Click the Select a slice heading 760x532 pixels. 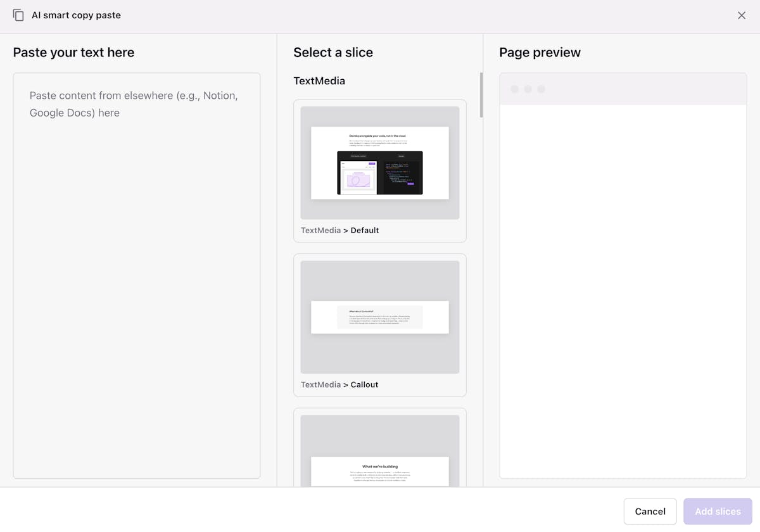coord(333,52)
